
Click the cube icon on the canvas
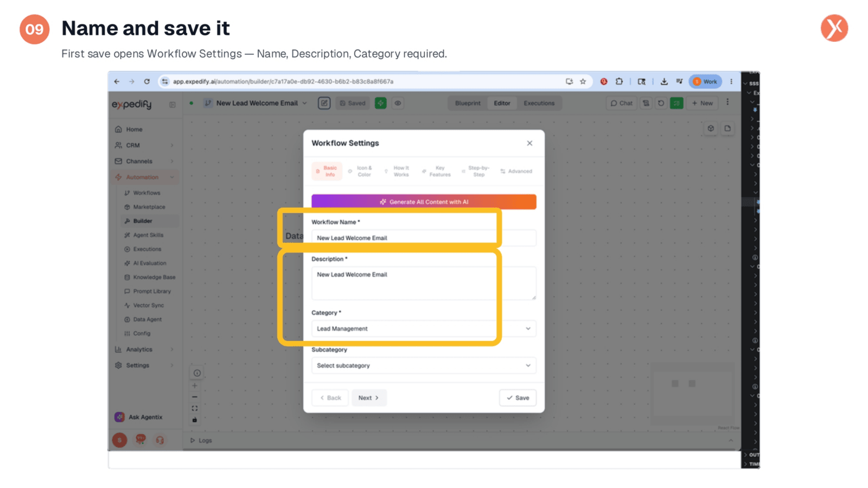(711, 129)
